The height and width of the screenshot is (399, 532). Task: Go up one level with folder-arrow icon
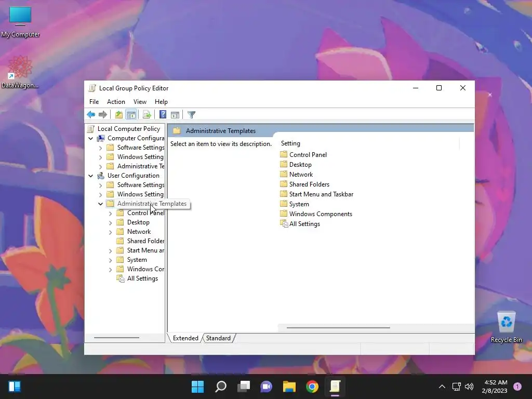119,115
